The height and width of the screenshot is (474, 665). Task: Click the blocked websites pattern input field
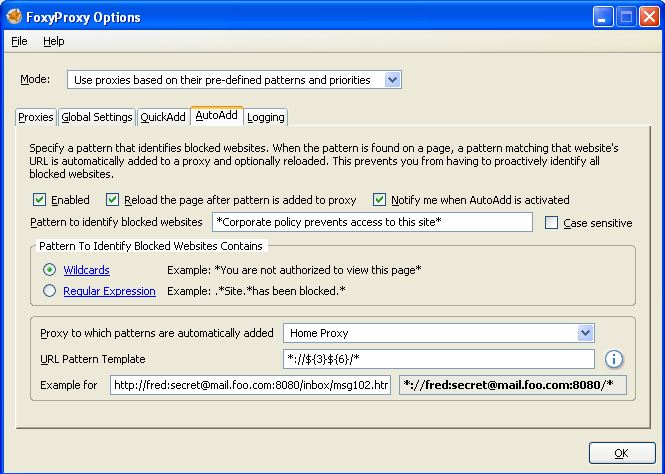372,222
